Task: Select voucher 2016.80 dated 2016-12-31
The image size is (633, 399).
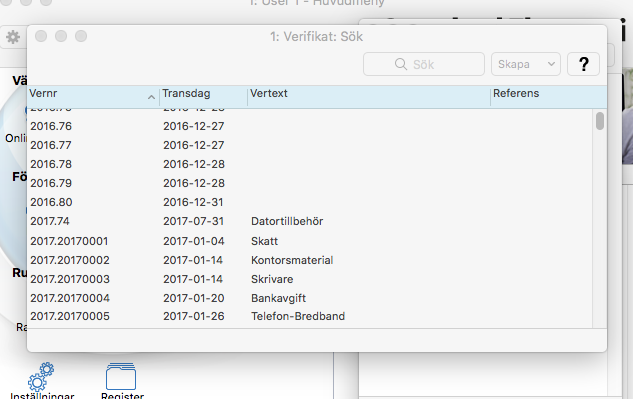Action: pyautogui.click(x=310, y=202)
